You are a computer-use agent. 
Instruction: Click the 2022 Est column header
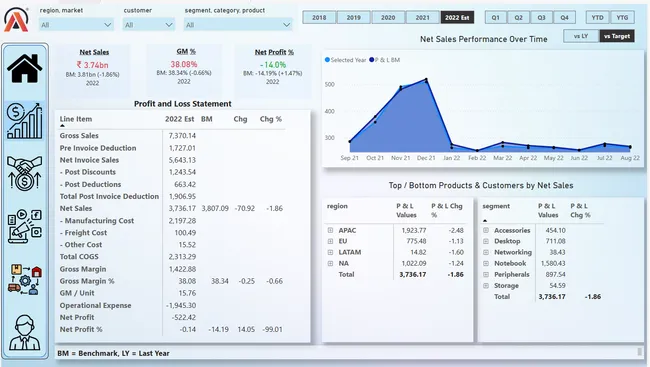coord(179,119)
